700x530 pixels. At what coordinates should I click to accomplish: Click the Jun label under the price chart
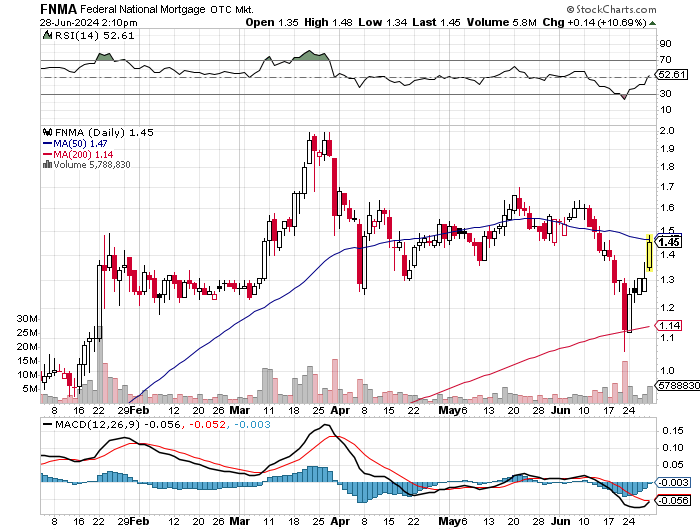(x=560, y=410)
